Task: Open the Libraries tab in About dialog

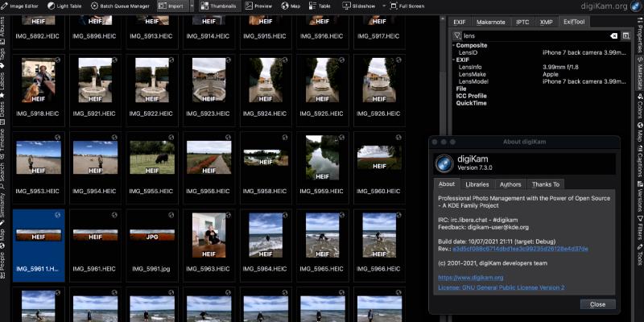Action: pyautogui.click(x=476, y=184)
